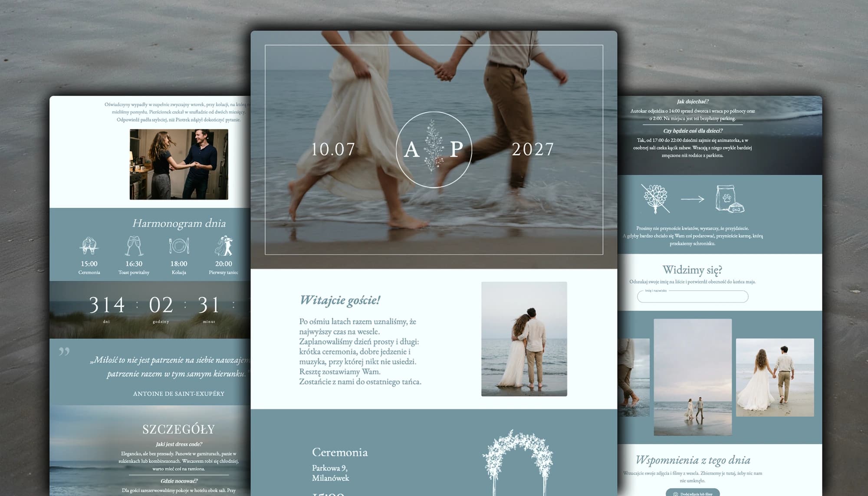This screenshot has height=496, width=868.
Task: Click the Czy będzie coś dla dzieci? question
Action: click(x=693, y=131)
